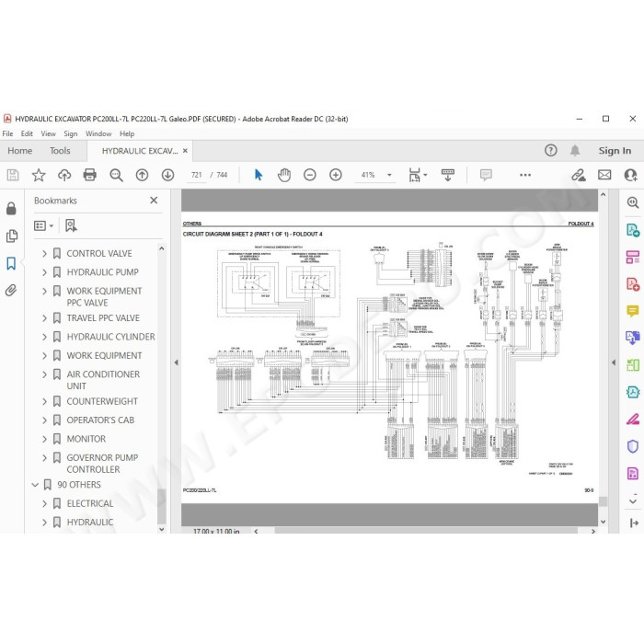The width and height of the screenshot is (644, 644).
Task: Open share with others person icon
Action: [x=630, y=175]
